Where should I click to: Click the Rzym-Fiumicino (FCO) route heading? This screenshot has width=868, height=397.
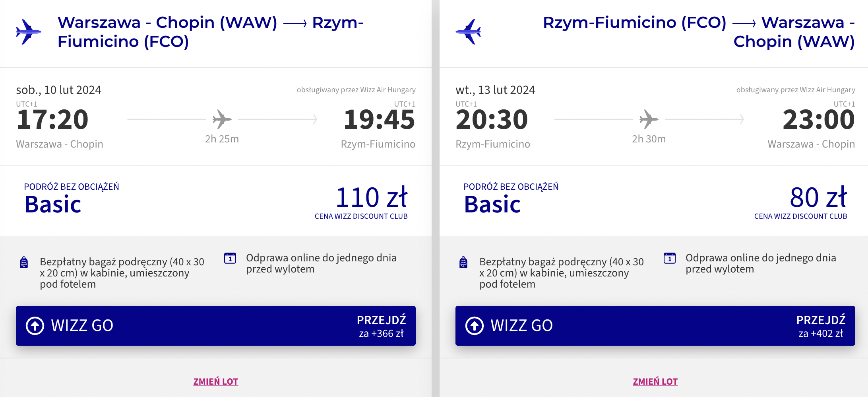click(699, 32)
